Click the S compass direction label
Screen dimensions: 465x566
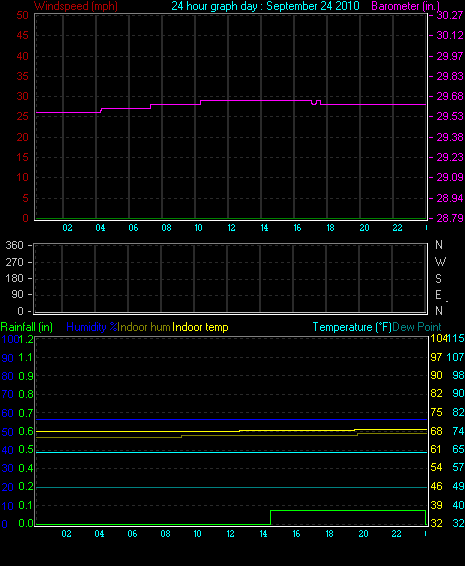click(438, 278)
